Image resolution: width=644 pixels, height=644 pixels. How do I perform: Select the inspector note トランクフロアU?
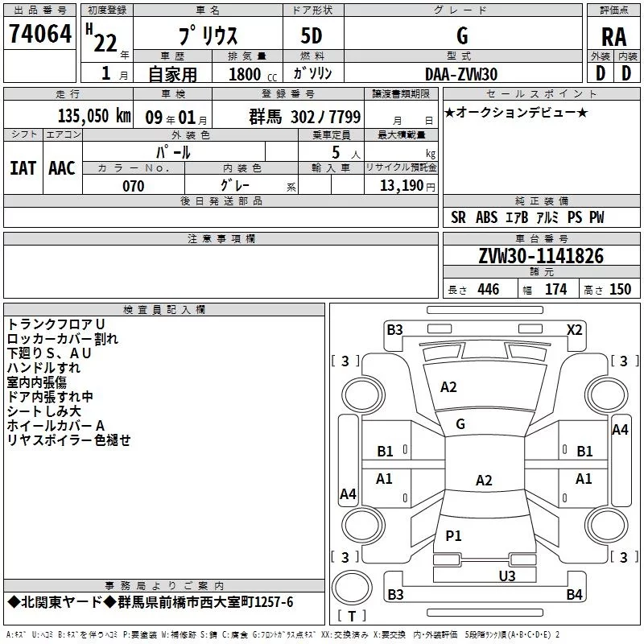point(56,324)
